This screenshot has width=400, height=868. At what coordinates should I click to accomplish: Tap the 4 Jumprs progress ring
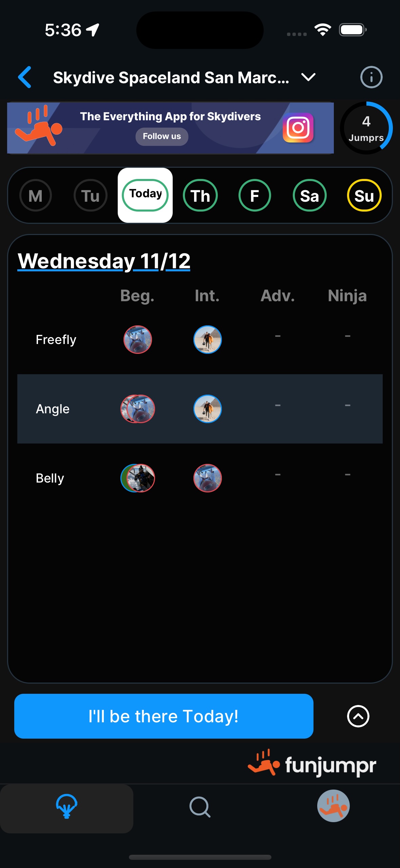click(x=366, y=128)
